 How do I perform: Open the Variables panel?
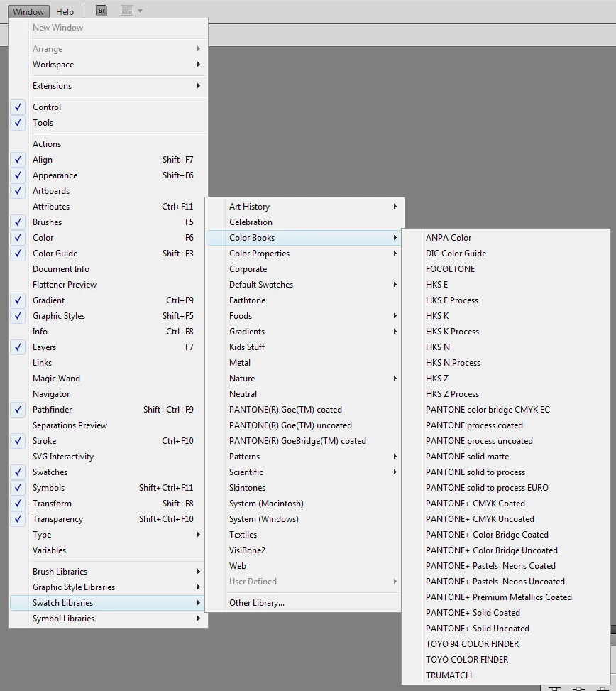[108, 550]
